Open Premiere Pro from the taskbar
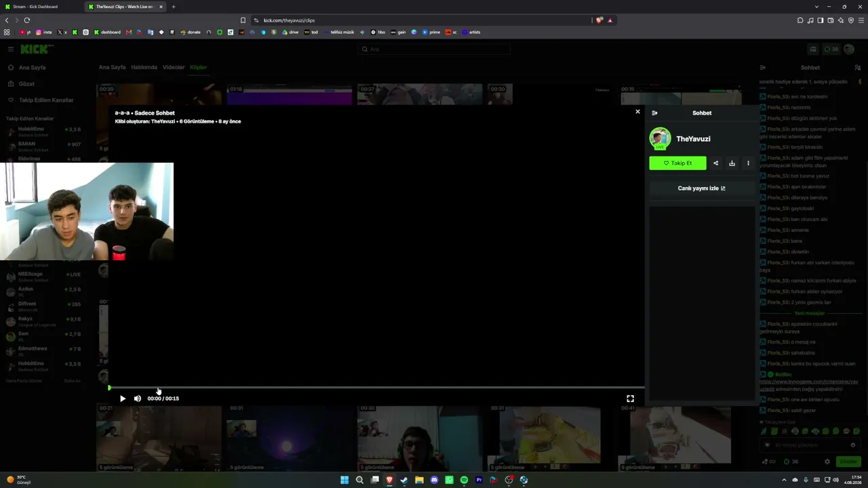The image size is (868, 488). pos(479,480)
